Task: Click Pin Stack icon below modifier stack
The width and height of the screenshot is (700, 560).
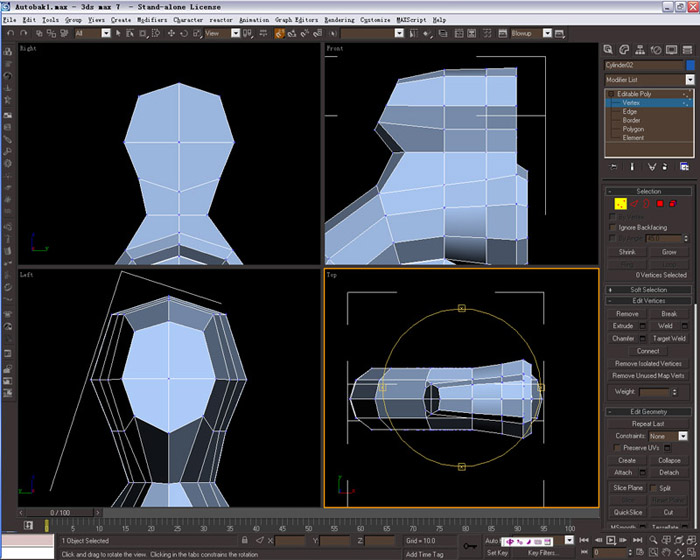Action: 614,167
